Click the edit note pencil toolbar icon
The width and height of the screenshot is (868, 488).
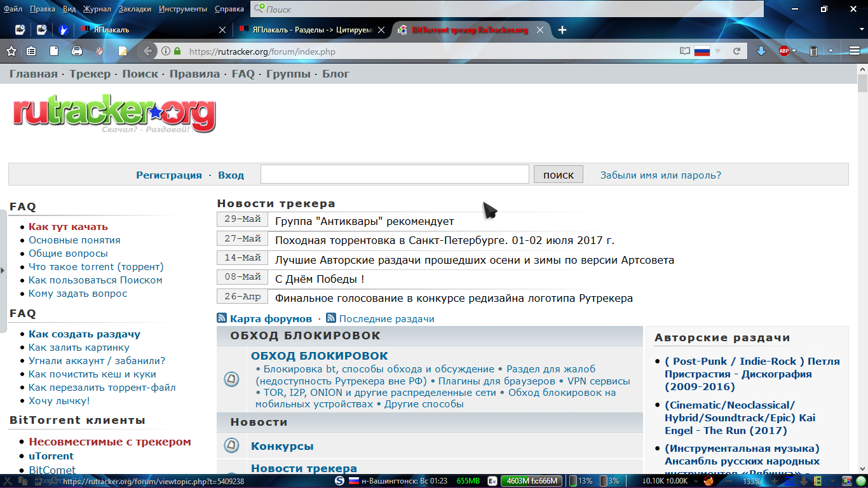(123, 51)
